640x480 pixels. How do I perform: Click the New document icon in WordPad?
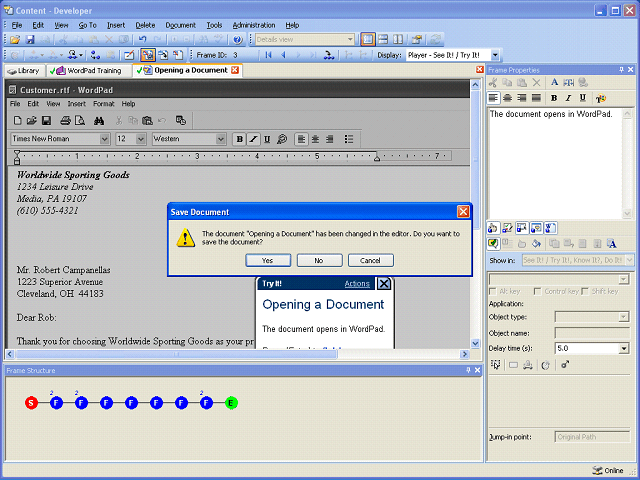pos(18,120)
